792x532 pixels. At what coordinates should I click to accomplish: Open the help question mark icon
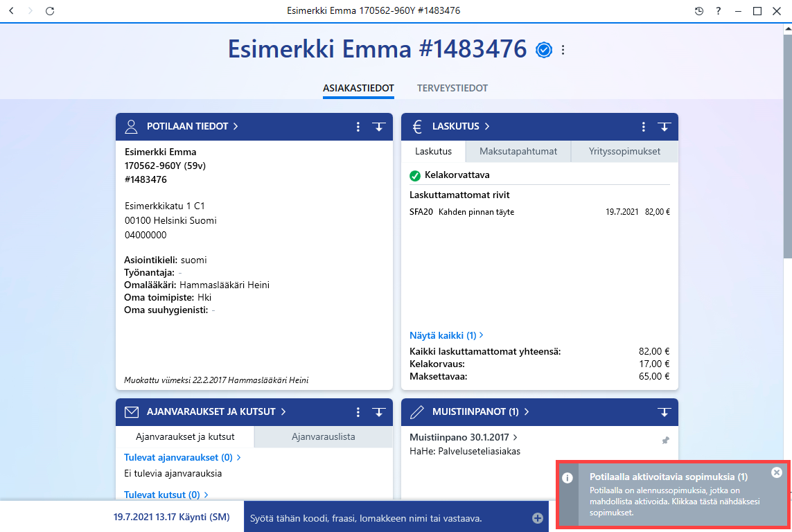[719, 11]
